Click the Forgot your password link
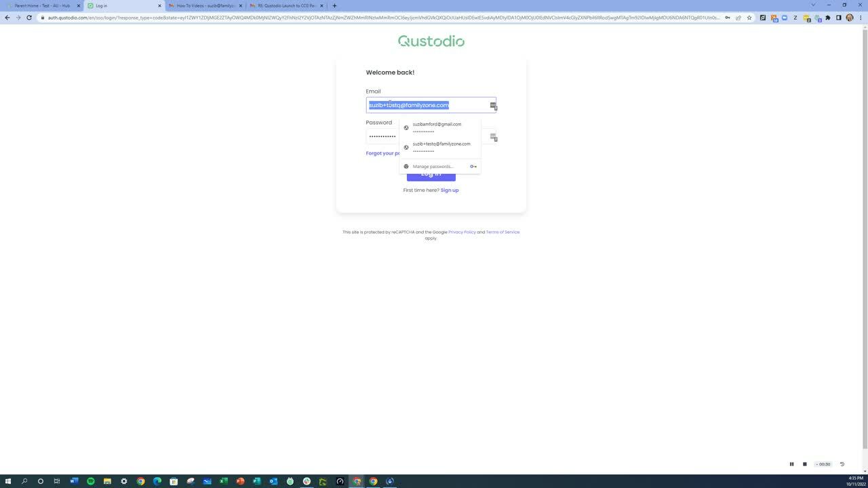The image size is (868, 488). 382,153
